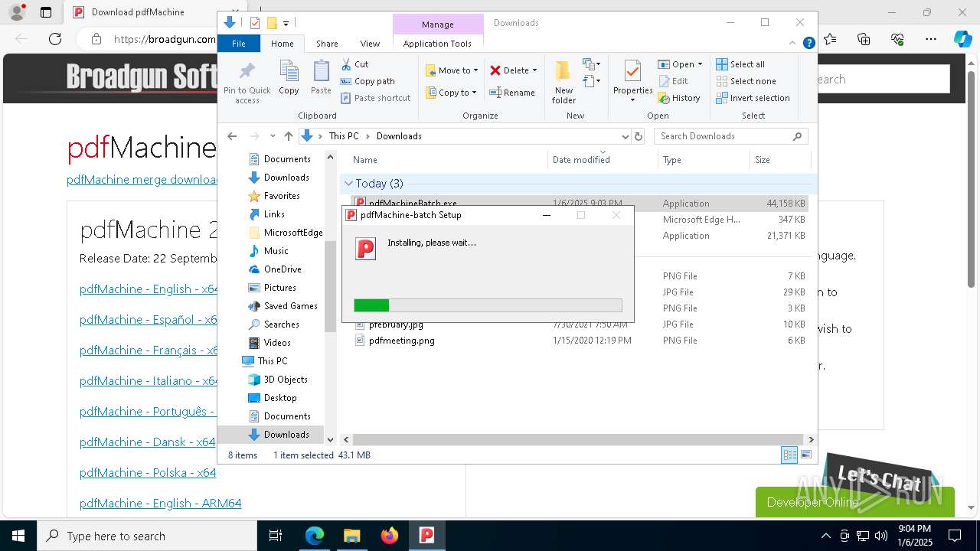Image resolution: width=980 pixels, height=551 pixels.
Task: Click the taskbar search box
Action: (147, 536)
